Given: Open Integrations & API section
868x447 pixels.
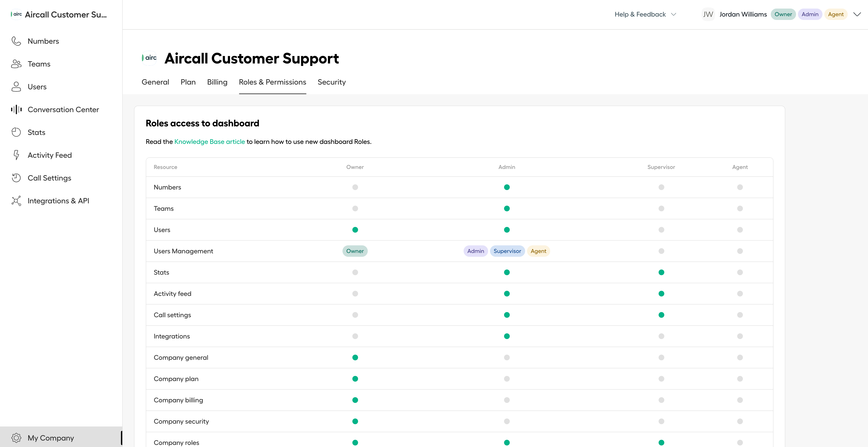Looking at the screenshot, I should pos(58,201).
